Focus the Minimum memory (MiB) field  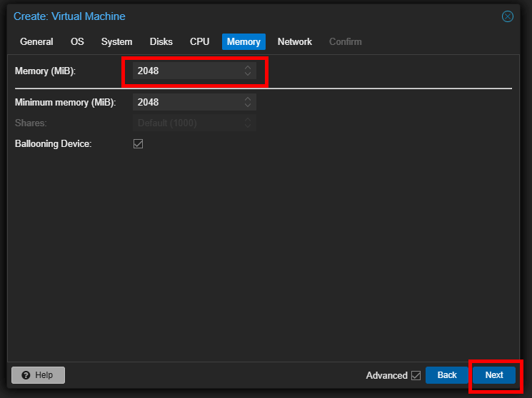tap(189, 102)
